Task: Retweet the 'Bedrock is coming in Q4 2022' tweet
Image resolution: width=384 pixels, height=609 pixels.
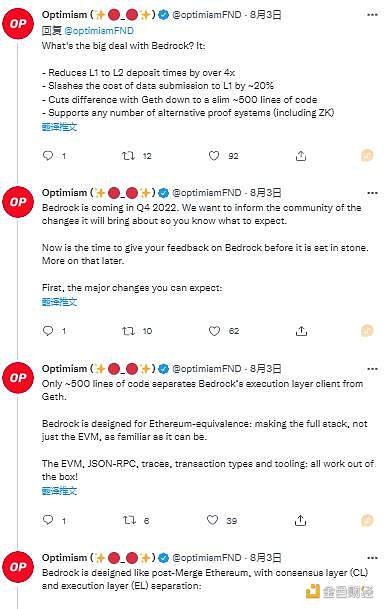Action: click(x=128, y=331)
